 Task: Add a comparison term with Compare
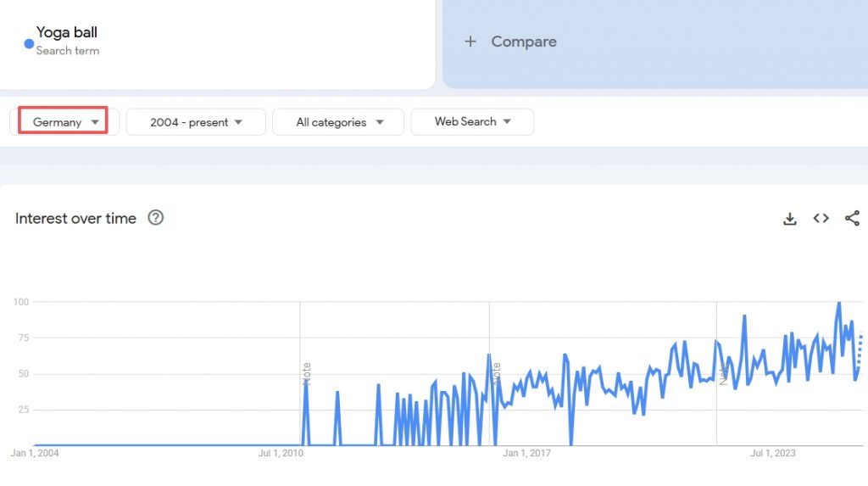tap(511, 42)
